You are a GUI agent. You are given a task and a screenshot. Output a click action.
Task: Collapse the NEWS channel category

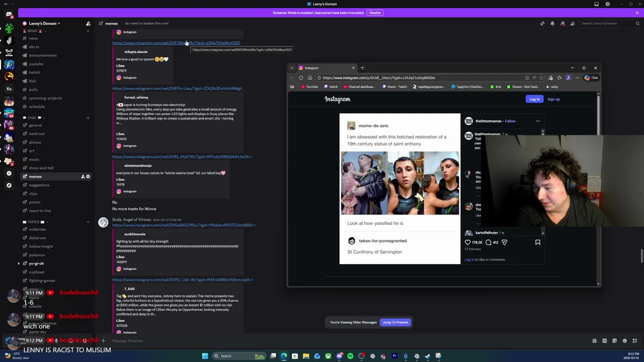click(x=34, y=31)
